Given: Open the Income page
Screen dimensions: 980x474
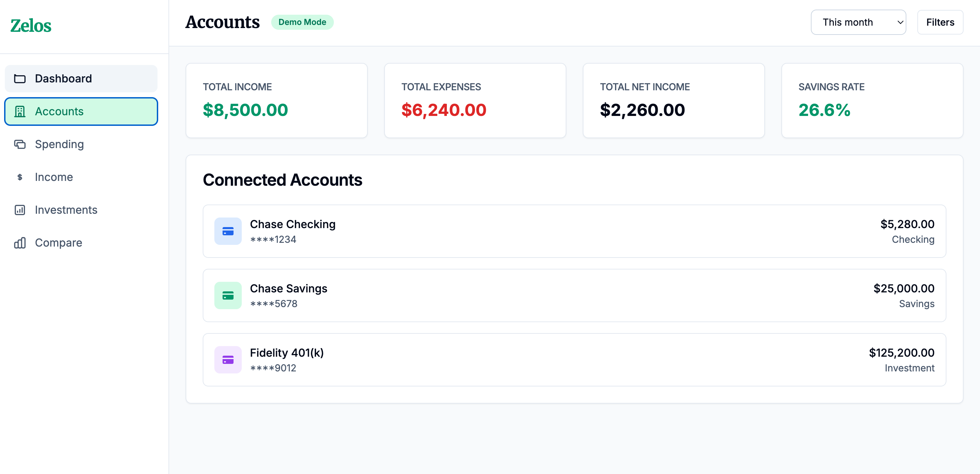Looking at the screenshot, I should [x=54, y=177].
